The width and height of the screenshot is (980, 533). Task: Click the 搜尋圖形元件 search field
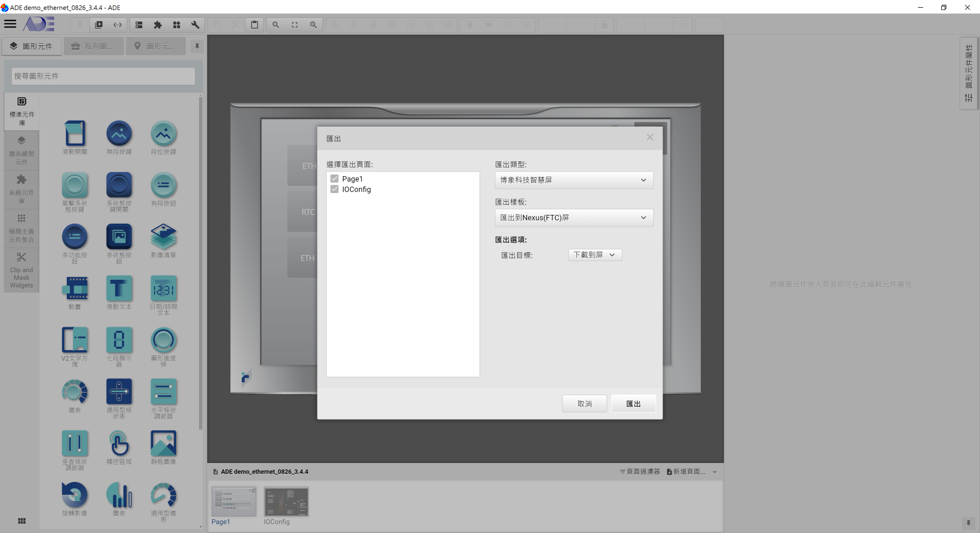(103, 76)
